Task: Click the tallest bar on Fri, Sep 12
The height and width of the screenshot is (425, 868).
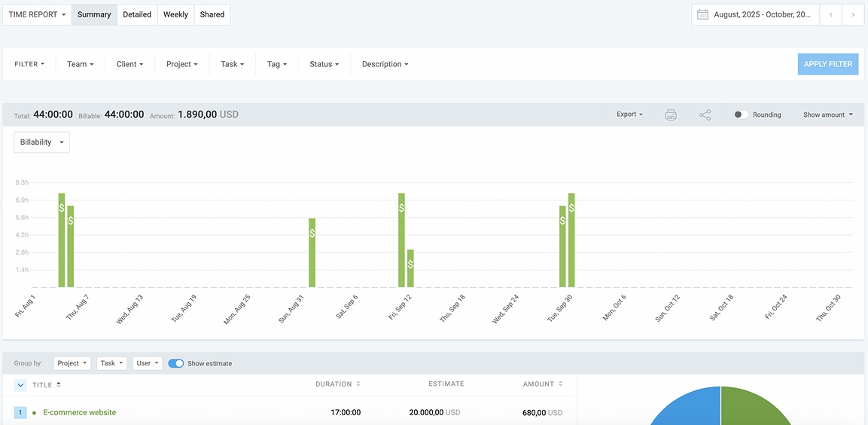Action: [401, 240]
